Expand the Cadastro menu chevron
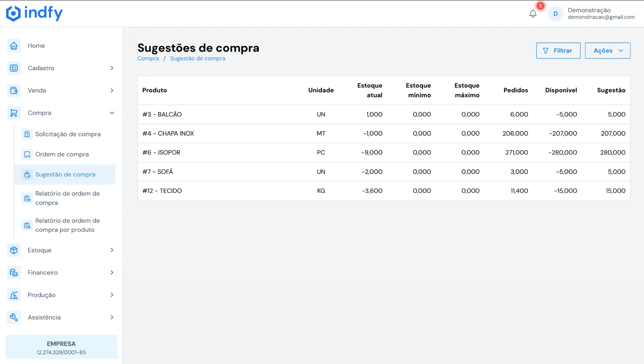This screenshot has height=364, width=644. [x=112, y=68]
